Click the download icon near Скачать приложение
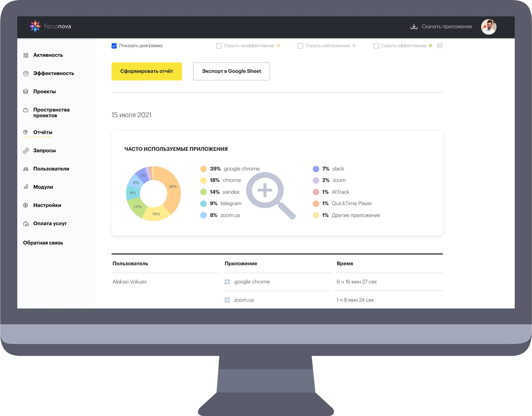 click(x=414, y=26)
